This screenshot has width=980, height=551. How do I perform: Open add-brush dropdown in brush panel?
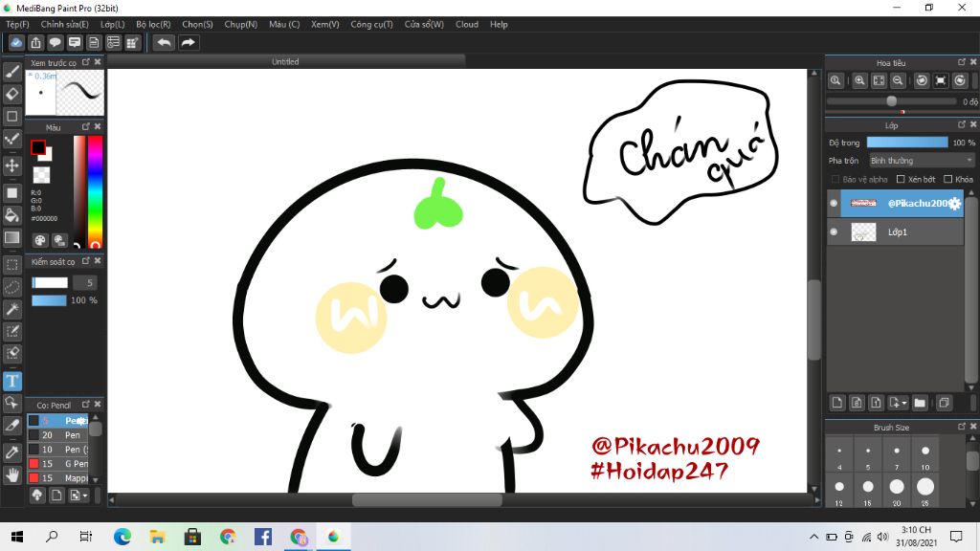(84, 496)
